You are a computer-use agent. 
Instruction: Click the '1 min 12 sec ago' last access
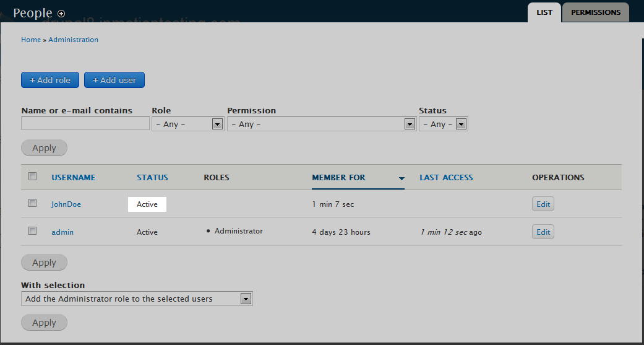tap(451, 232)
